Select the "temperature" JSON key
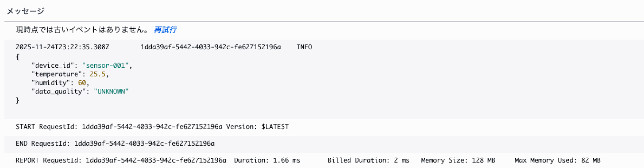This screenshot has width=644, height=168. (56, 74)
